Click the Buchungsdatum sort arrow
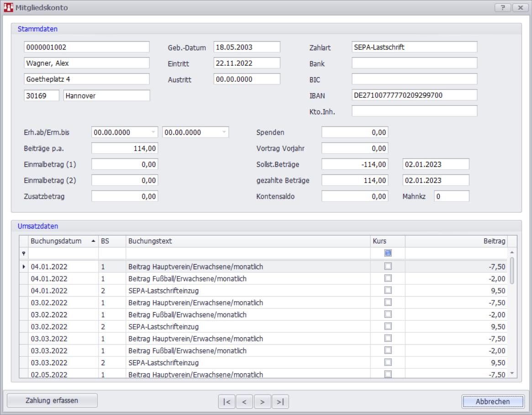 click(x=93, y=241)
